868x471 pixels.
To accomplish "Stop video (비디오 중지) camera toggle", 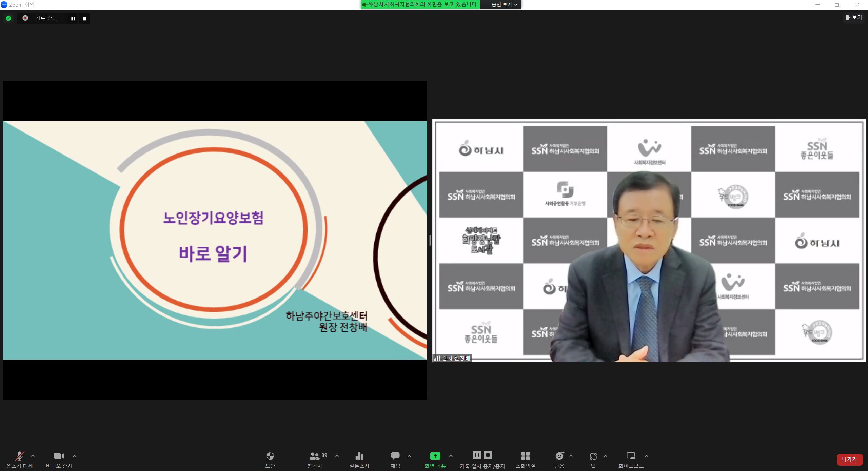I will coord(59,456).
